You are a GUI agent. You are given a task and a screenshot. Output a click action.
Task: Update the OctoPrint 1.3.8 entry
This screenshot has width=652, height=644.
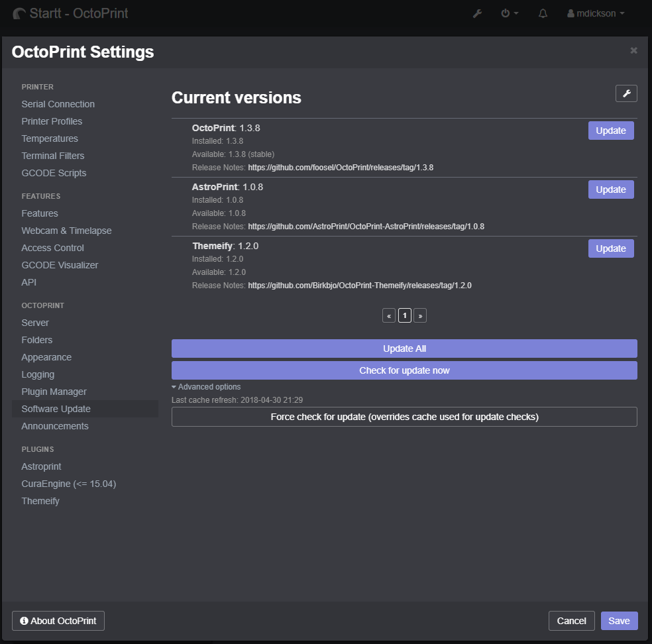tap(611, 131)
